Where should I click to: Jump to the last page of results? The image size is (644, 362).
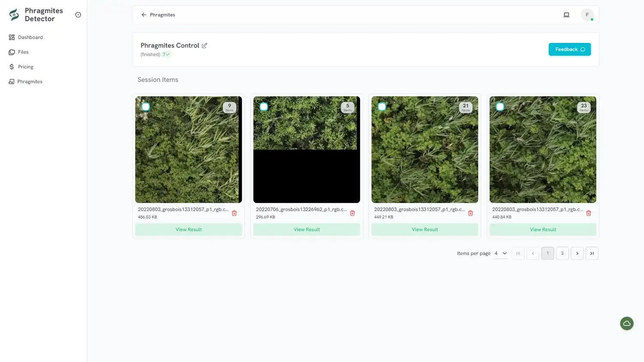pos(592,253)
